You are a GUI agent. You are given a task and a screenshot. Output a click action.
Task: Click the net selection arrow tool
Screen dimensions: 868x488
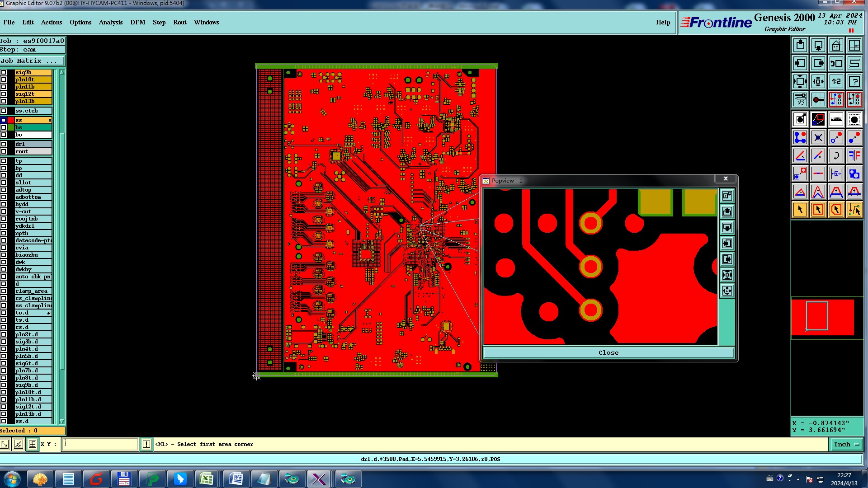(854, 210)
